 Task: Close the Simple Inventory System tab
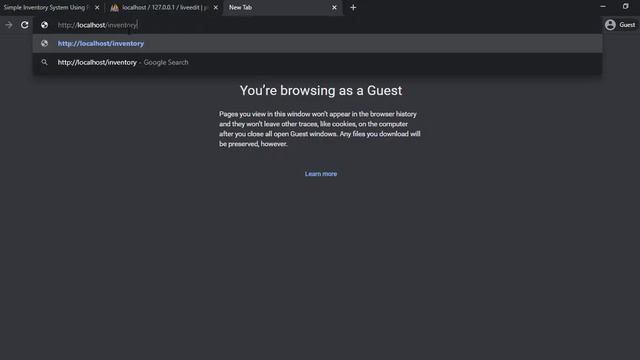(x=97, y=7)
